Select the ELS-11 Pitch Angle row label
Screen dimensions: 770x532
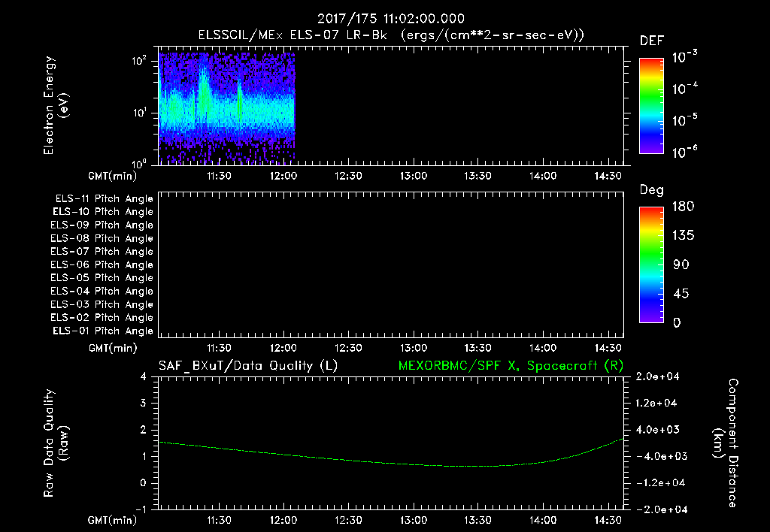tap(104, 199)
